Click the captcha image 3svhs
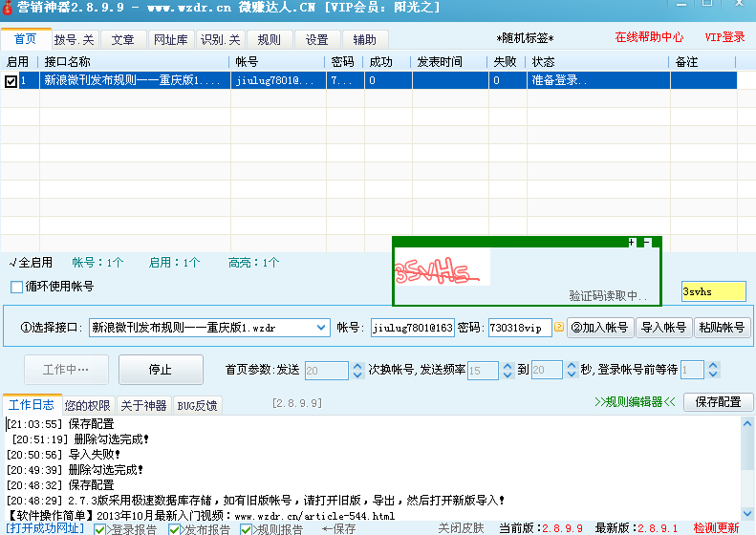The width and height of the screenshot is (756, 535). point(442,267)
